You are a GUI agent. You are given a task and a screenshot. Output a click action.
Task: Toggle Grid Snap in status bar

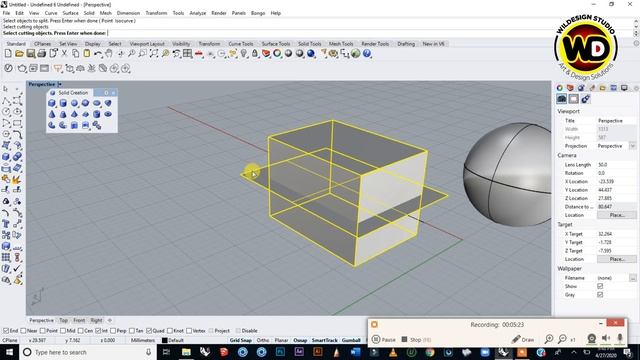(240, 340)
